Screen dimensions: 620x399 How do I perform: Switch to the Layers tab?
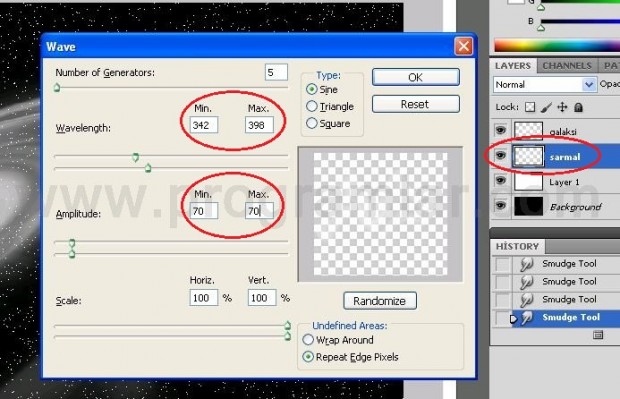pyautogui.click(x=513, y=66)
